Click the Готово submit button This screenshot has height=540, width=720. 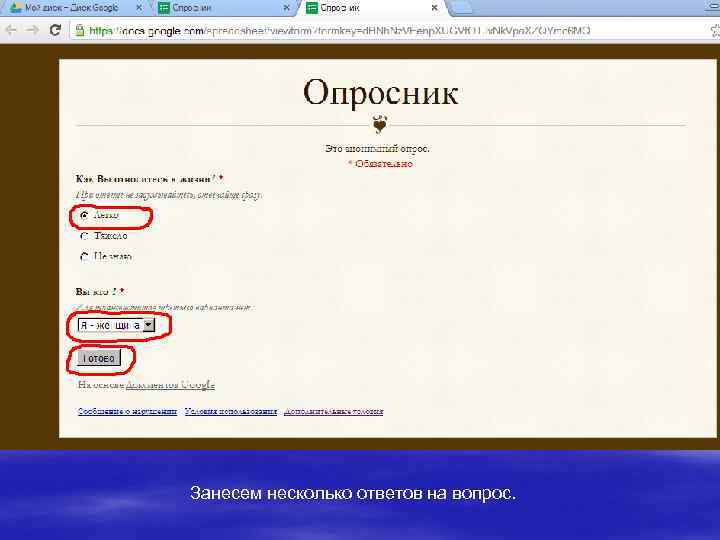pos(99,358)
